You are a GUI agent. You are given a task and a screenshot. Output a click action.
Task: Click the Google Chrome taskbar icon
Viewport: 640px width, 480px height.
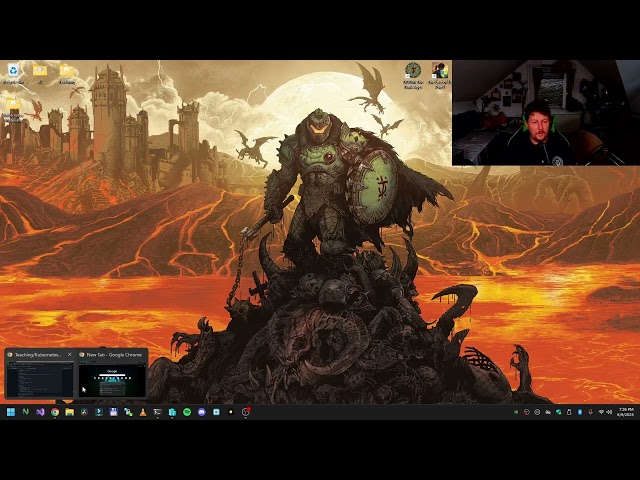(55, 412)
